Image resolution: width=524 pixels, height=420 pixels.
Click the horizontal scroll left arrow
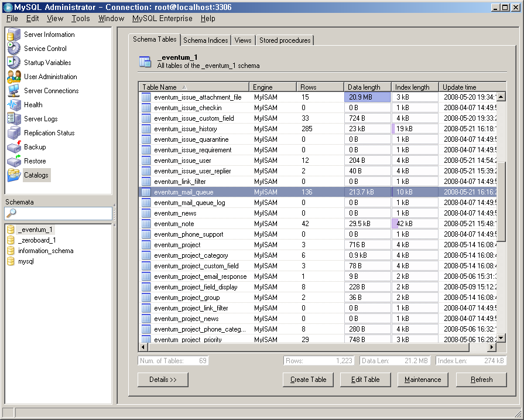[143, 347]
